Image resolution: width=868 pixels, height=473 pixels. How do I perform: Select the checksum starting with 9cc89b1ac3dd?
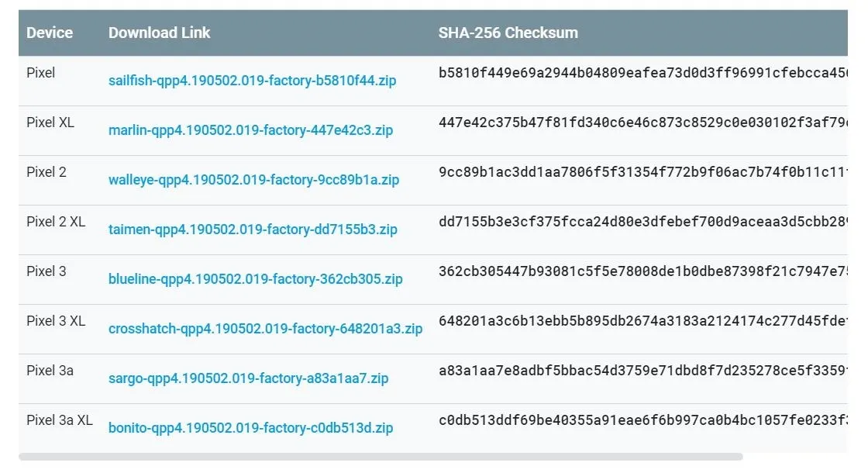coord(642,172)
